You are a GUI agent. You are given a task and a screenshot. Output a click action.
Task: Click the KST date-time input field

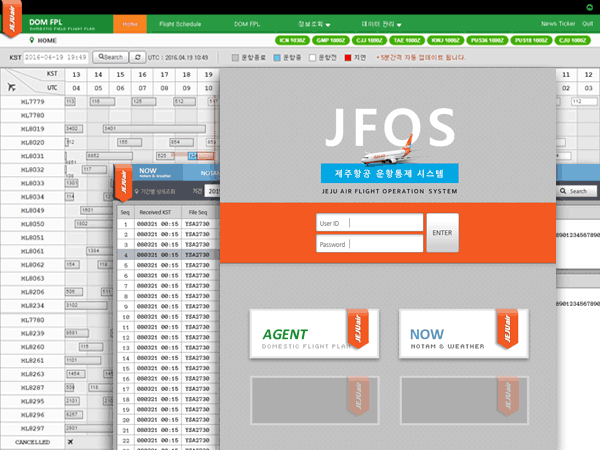click(56, 57)
